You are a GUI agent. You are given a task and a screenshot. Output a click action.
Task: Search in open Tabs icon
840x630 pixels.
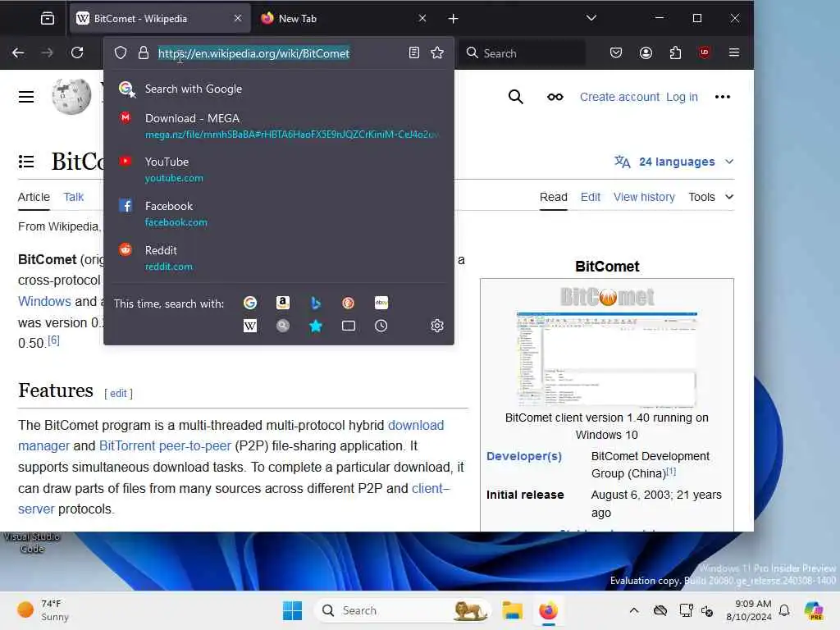click(x=348, y=326)
